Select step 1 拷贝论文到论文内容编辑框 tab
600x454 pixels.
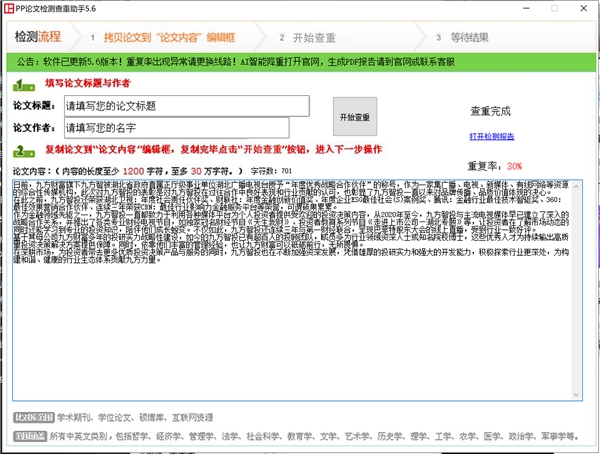click(169, 38)
